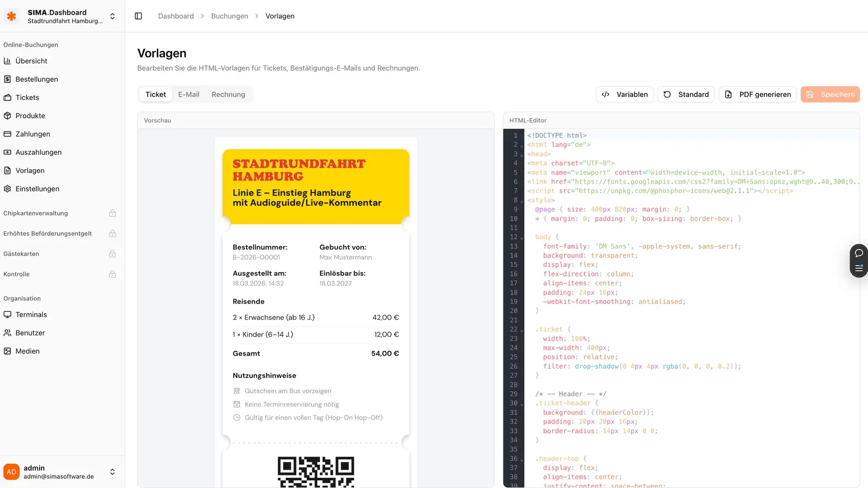Click the Kontrolle section label
Image resolution: width=868 pixels, height=488 pixels.
coord(16,274)
